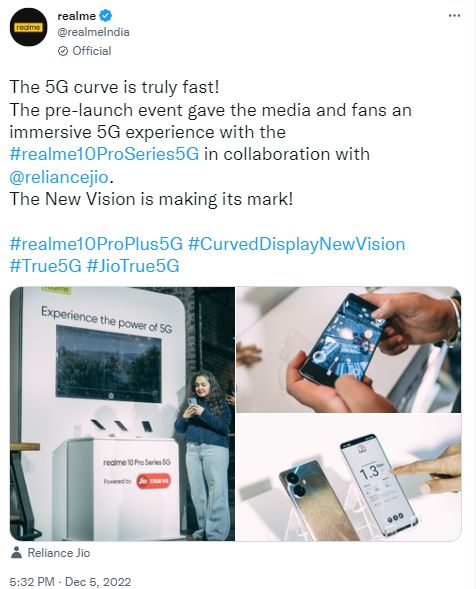
Task: Click the 5:32 PM timestamp
Action: [x=32, y=582]
